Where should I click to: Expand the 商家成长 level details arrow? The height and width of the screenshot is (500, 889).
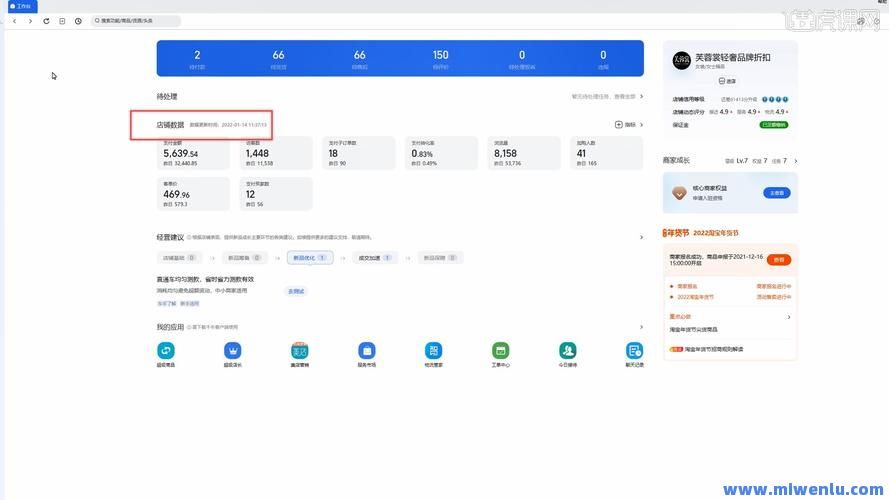click(795, 160)
